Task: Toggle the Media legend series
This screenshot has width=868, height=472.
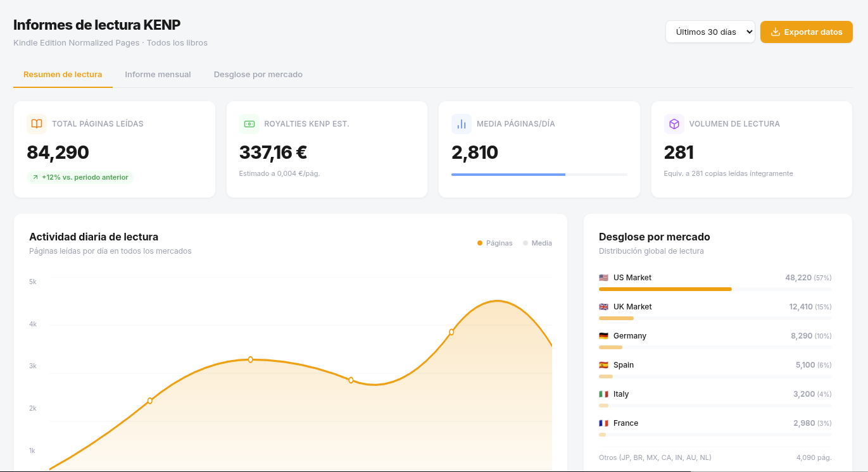Action: tap(538, 243)
